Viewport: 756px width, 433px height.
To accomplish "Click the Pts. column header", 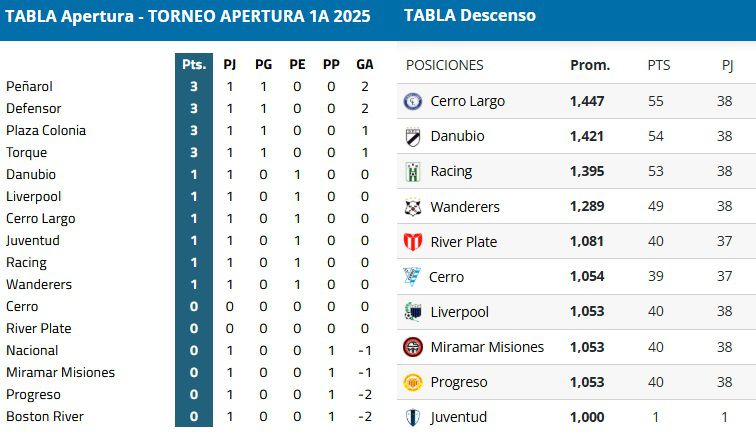I will point(194,64).
